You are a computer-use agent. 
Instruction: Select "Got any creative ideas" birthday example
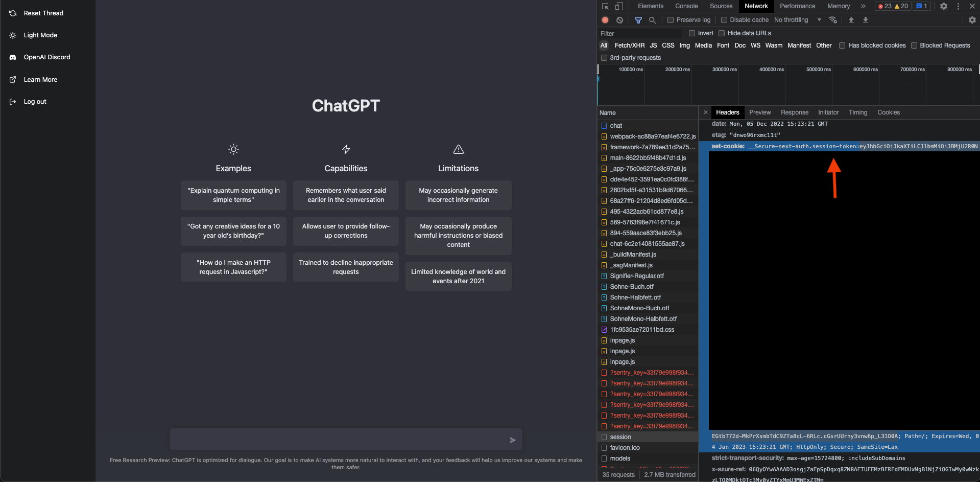click(x=233, y=231)
